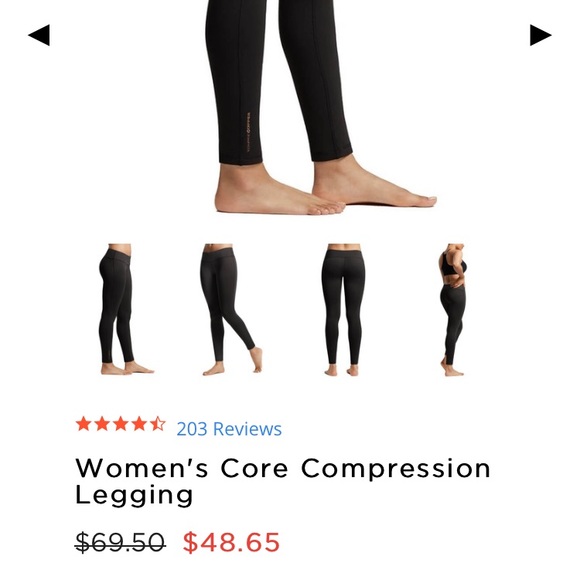Screen dimensions: 580x580
Task: Click the half-filled fifth rating star
Action: point(158,424)
